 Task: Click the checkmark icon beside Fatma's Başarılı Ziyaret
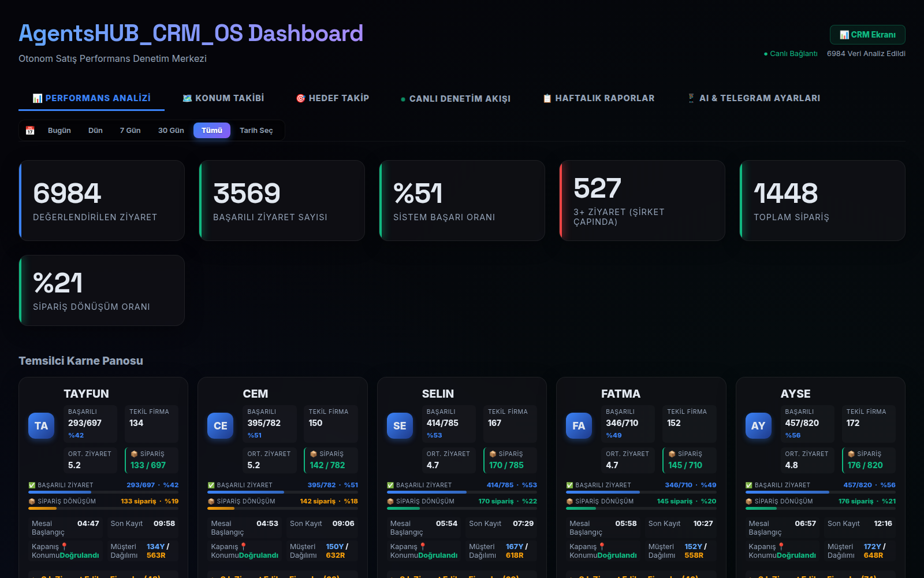[x=570, y=486]
